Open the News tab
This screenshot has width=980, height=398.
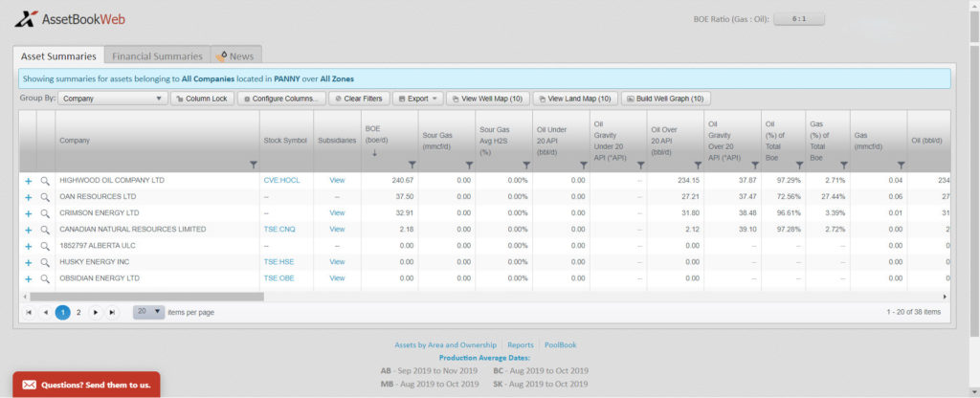click(x=235, y=56)
